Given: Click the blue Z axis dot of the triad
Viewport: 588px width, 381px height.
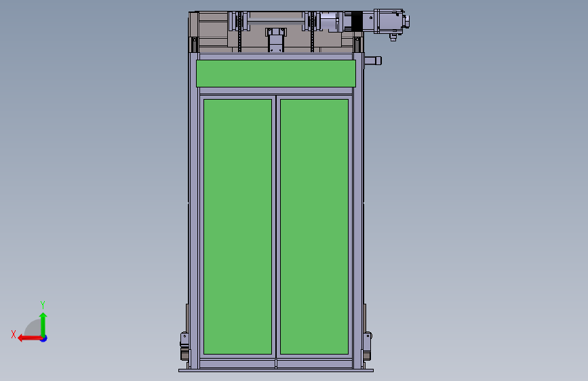Looking at the screenshot, I should coord(44,338).
